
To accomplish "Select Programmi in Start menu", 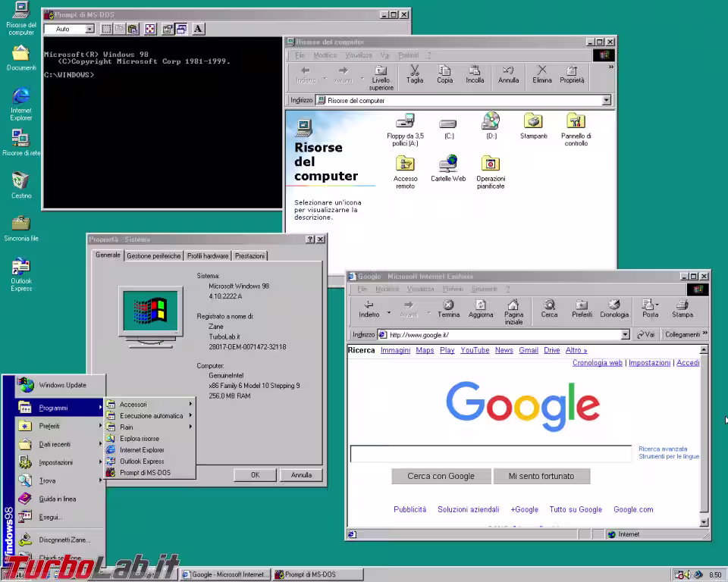I will click(x=60, y=408).
